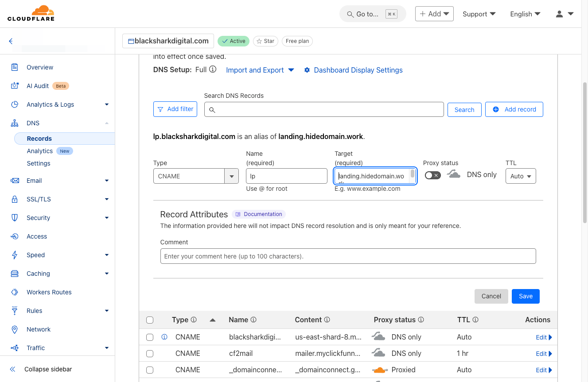The width and height of the screenshot is (588, 382).
Task: Open DNS Settings in the sidebar
Action: [x=39, y=163]
